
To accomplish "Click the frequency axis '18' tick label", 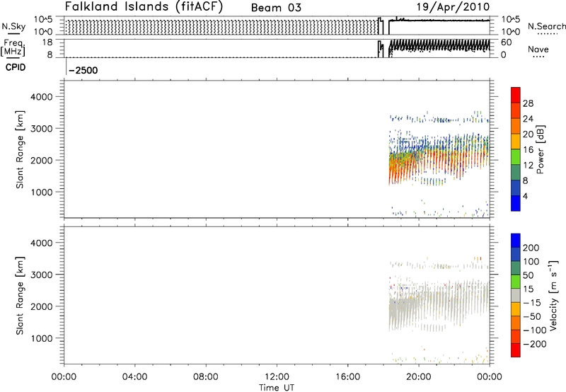I will pos(47,42).
